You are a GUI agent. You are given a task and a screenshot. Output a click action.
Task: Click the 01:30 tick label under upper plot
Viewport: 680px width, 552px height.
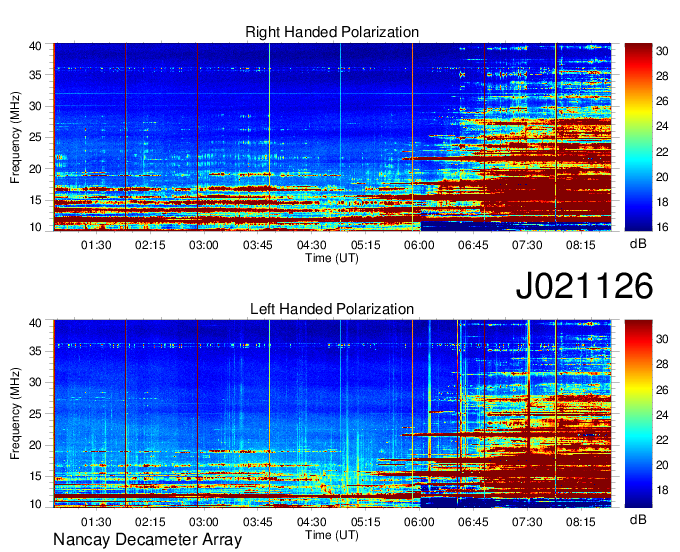click(96, 245)
